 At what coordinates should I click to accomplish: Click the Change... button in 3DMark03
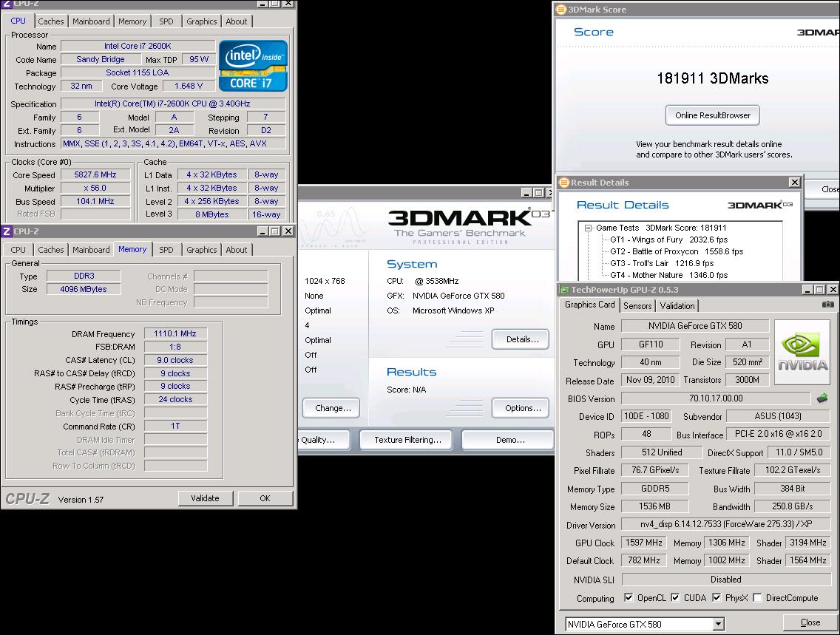[331, 408]
